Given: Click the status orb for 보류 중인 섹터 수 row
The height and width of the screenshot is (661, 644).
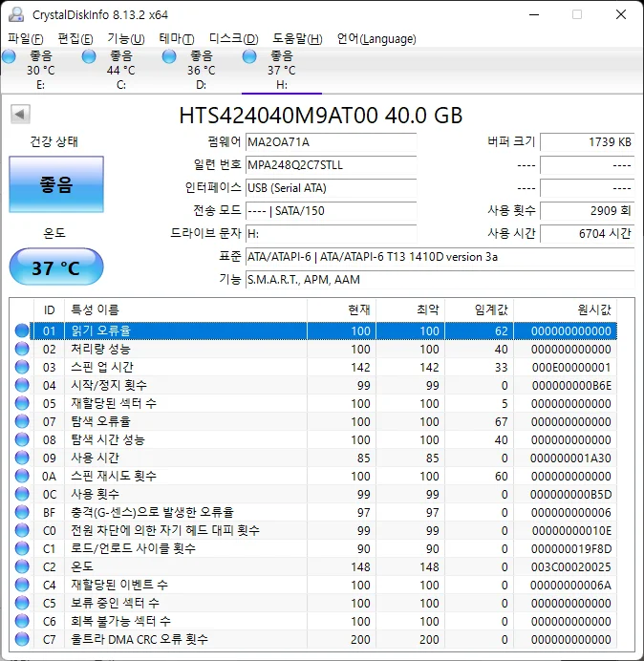Looking at the screenshot, I should pyautogui.click(x=22, y=603).
